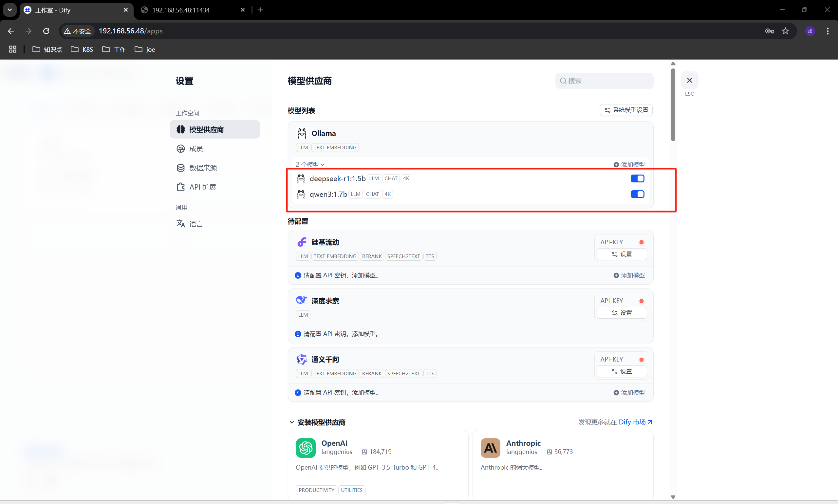Screen dimensions: 838x504
Task: Open the joe bookmark folder
Action: (145, 49)
